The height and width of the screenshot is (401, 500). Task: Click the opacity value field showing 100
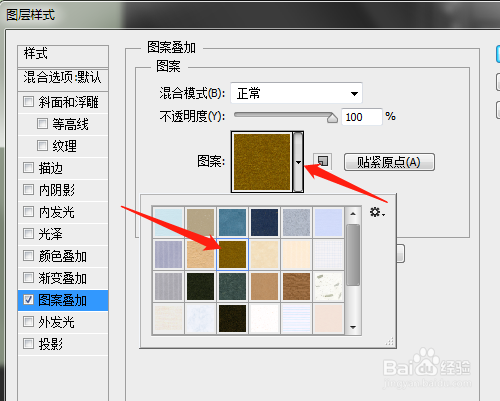point(362,117)
